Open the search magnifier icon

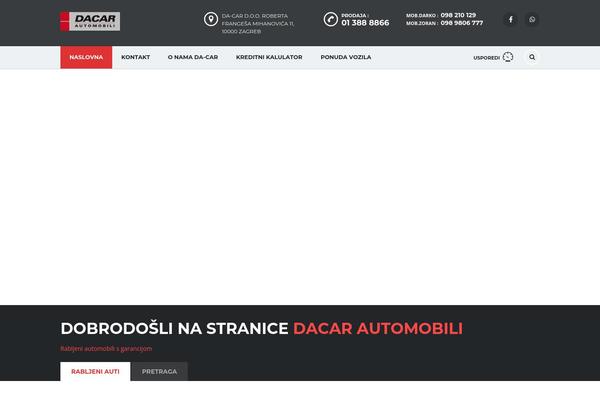(x=532, y=57)
